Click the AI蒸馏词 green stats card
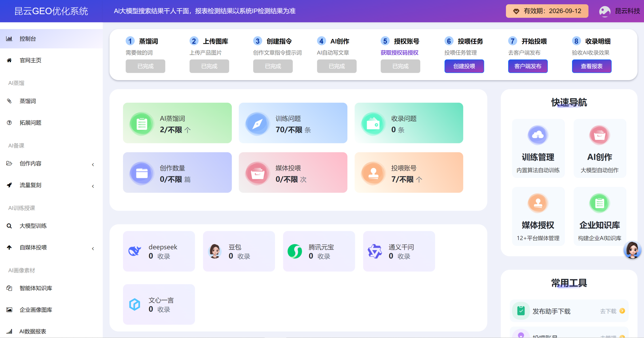This screenshot has height=338, width=644. pyautogui.click(x=177, y=123)
